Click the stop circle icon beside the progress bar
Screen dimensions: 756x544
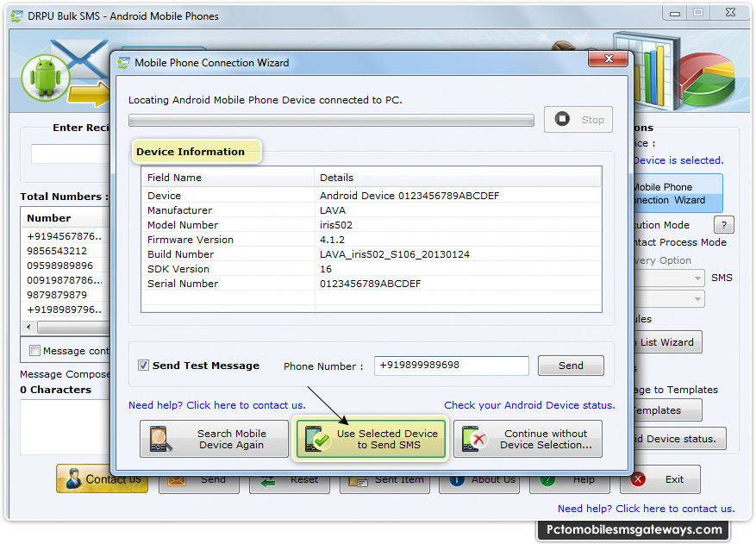click(x=562, y=119)
